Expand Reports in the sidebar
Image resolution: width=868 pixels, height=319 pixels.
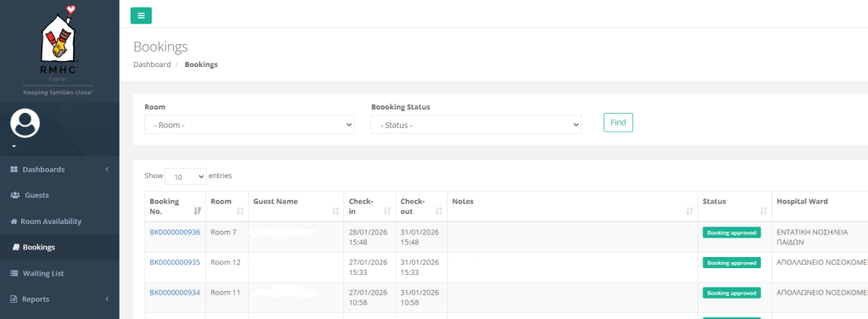tap(59, 299)
